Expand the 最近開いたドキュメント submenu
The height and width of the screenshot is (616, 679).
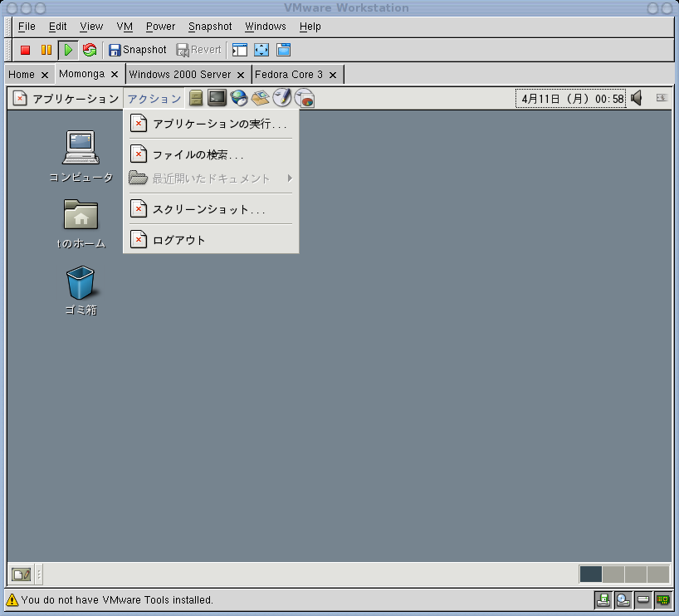212,178
